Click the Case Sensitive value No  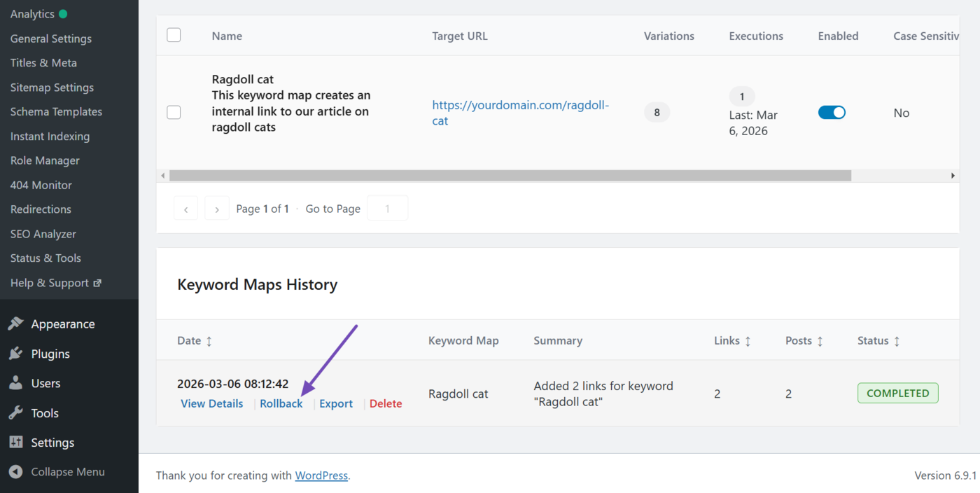(902, 113)
